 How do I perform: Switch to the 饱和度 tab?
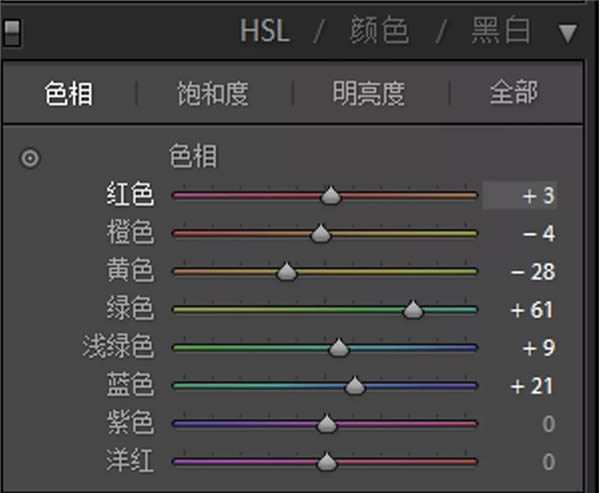click(212, 94)
